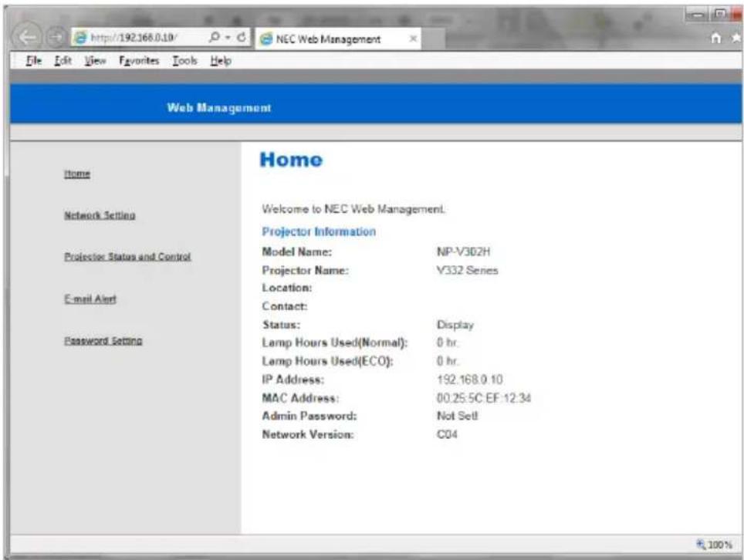Go back with the browser back arrow
The height and width of the screenshot is (560, 744).
click(x=27, y=37)
